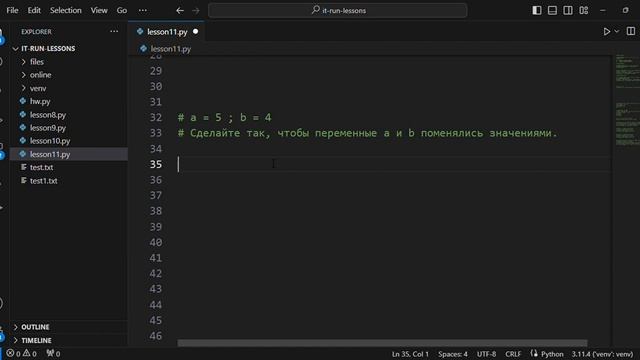Open errors and warnings in status bar

[22, 353]
